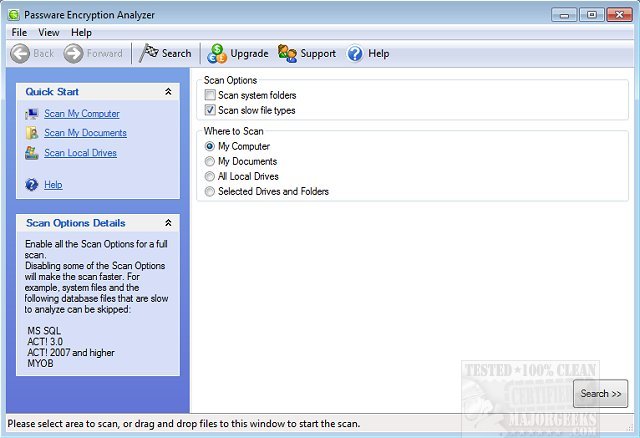Image resolution: width=640 pixels, height=438 pixels.
Task: Minimize the Passware window
Action: (564, 15)
